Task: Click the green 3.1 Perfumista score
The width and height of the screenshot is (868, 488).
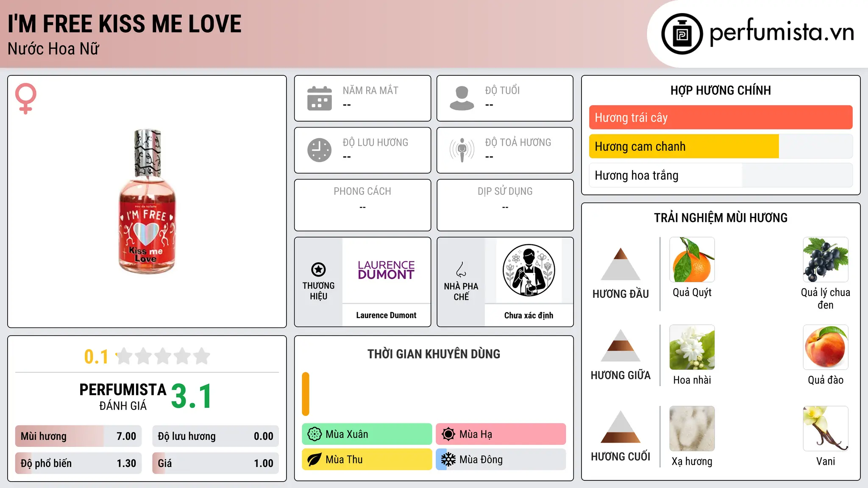Action: pyautogui.click(x=192, y=396)
